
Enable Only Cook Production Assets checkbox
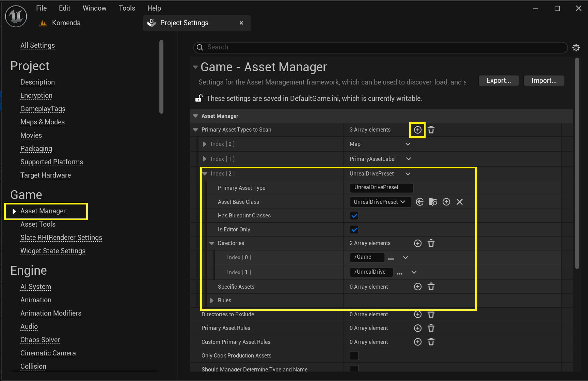pos(354,356)
